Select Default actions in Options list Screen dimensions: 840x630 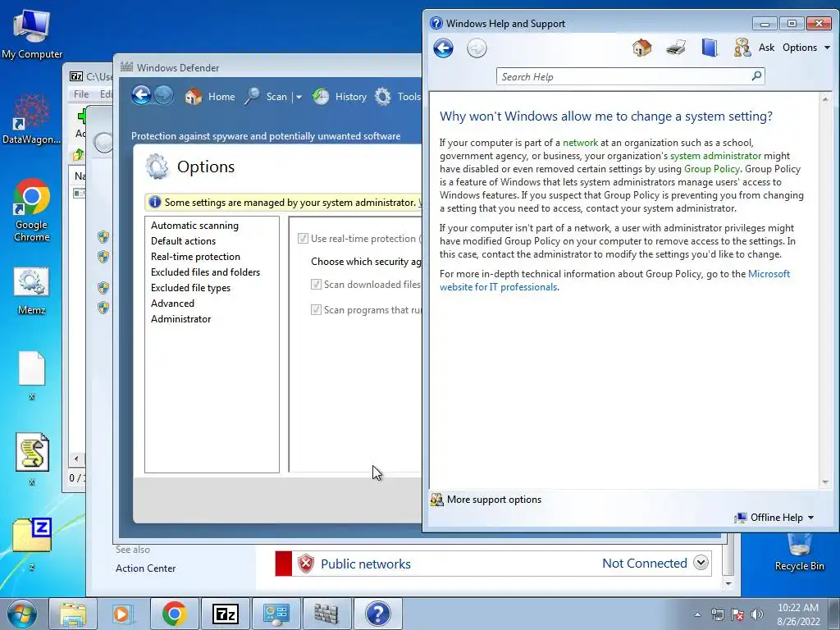pyautogui.click(x=183, y=241)
